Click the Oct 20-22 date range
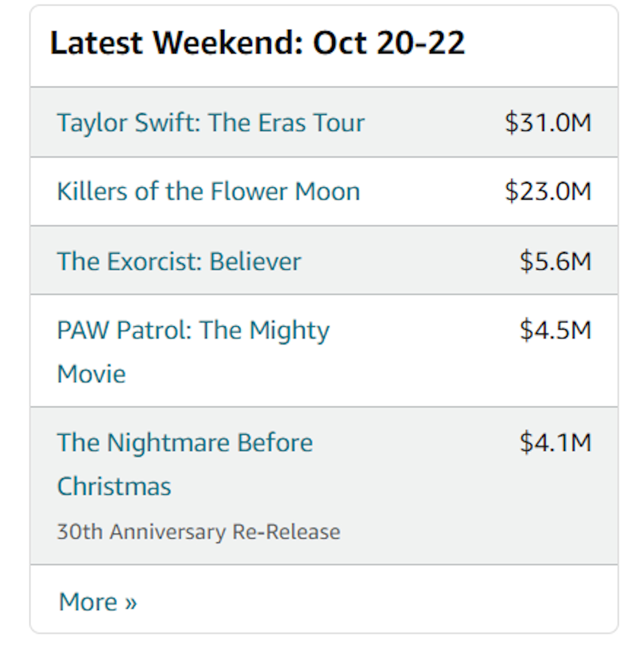The width and height of the screenshot is (638, 672). [x=389, y=43]
